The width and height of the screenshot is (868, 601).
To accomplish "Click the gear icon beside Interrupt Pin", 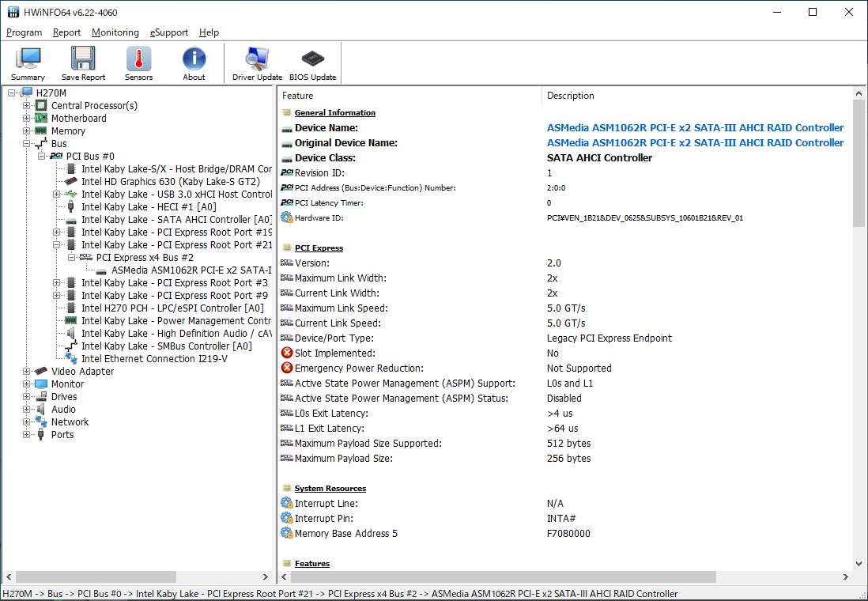I will point(287,519).
